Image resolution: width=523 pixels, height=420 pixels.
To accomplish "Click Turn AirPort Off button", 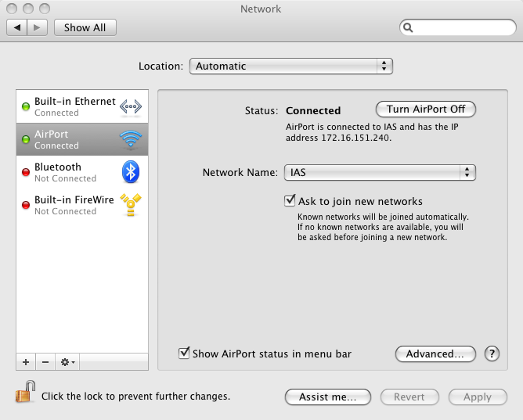I will click(x=425, y=109).
